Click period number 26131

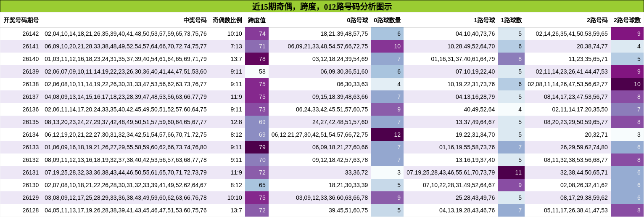point(31,172)
